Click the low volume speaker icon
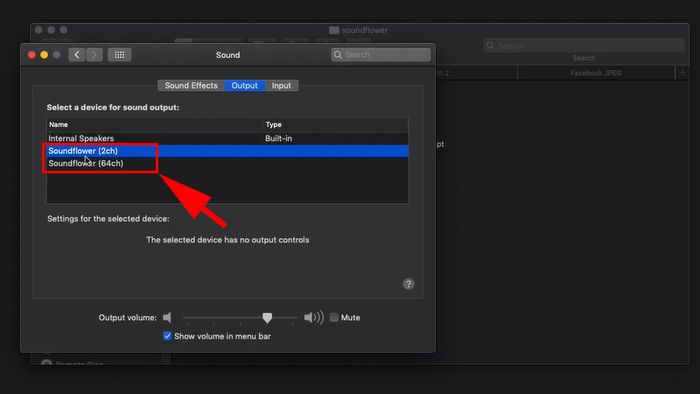700x394 pixels. click(x=167, y=317)
